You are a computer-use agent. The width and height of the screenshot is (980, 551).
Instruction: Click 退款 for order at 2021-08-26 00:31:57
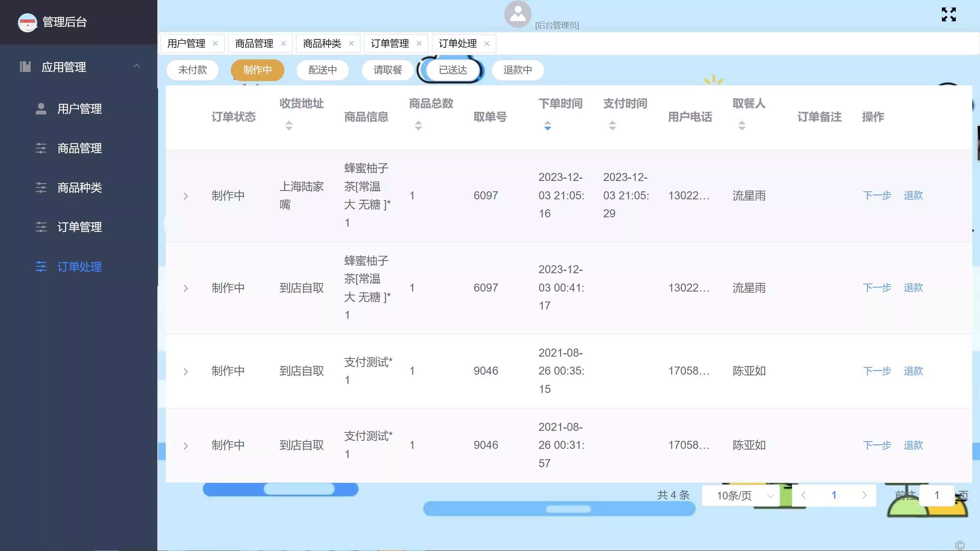click(913, 445)
